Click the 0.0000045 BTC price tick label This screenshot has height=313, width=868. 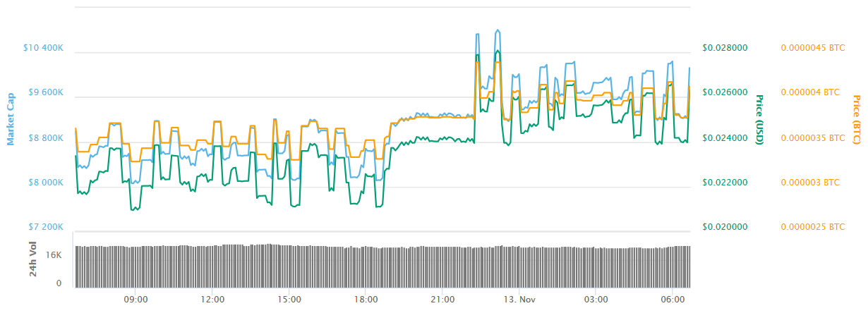pyautogui.click(x=812, y=48)
